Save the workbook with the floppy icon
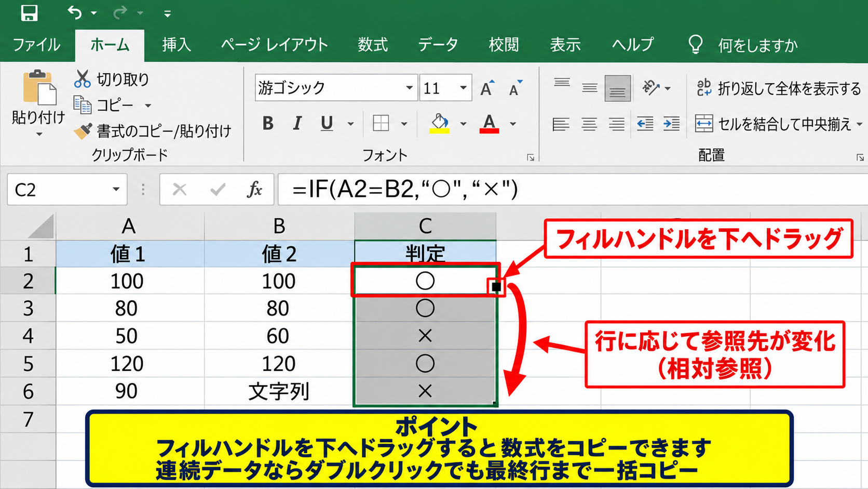 click(29, 12)
